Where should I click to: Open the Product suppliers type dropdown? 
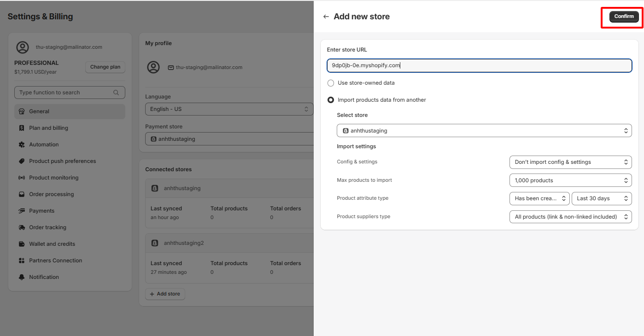point(570,217)
